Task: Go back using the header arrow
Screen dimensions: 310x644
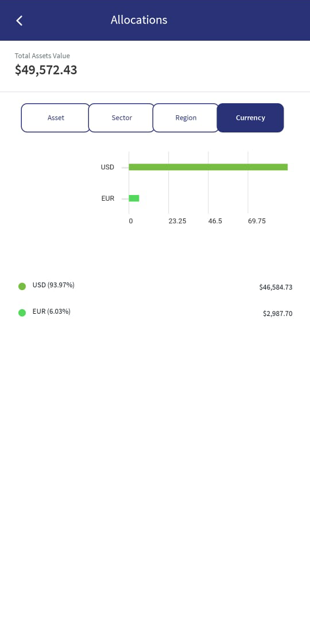Action: [20, 21]
